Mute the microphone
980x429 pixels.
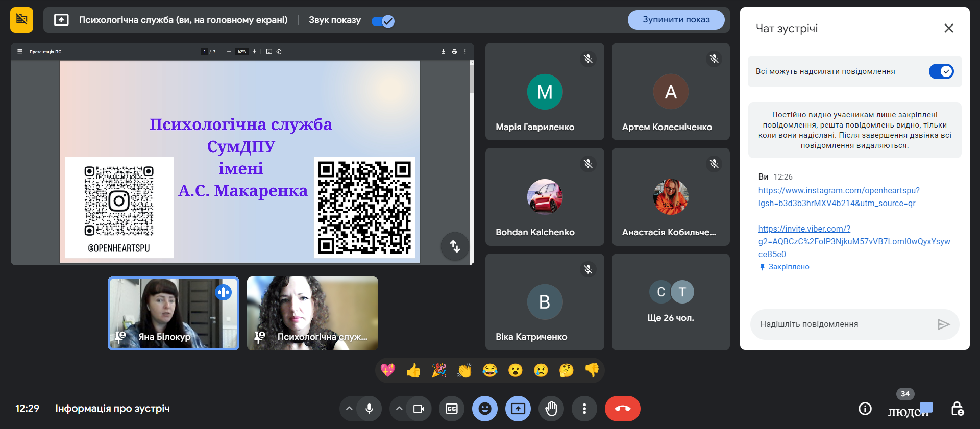click(x=369, y=409)
